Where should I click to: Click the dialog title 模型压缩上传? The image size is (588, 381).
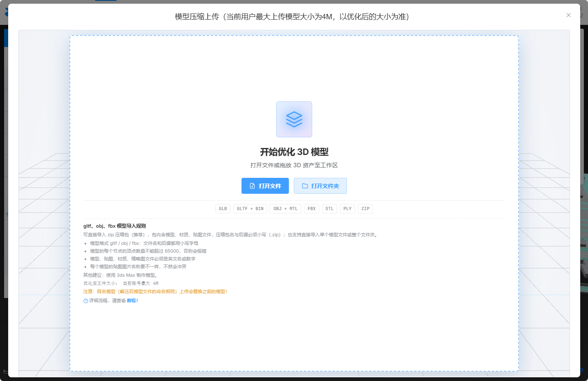[292, 17]
